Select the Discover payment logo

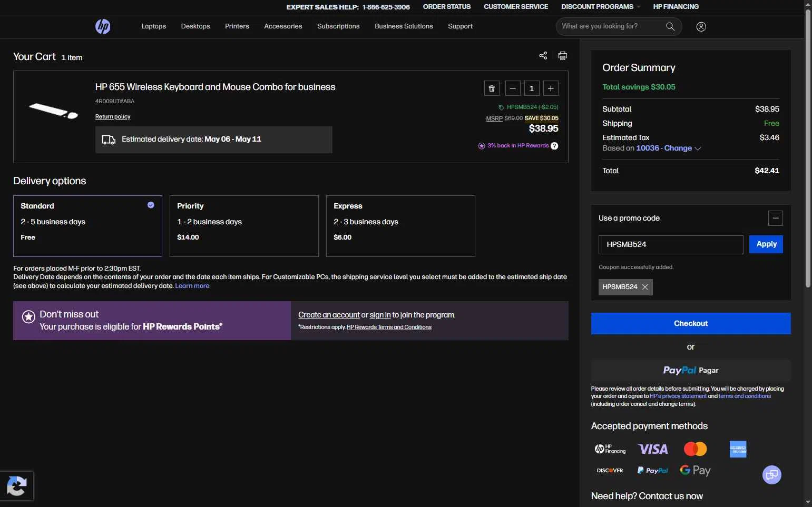click(x=610, y=471)
